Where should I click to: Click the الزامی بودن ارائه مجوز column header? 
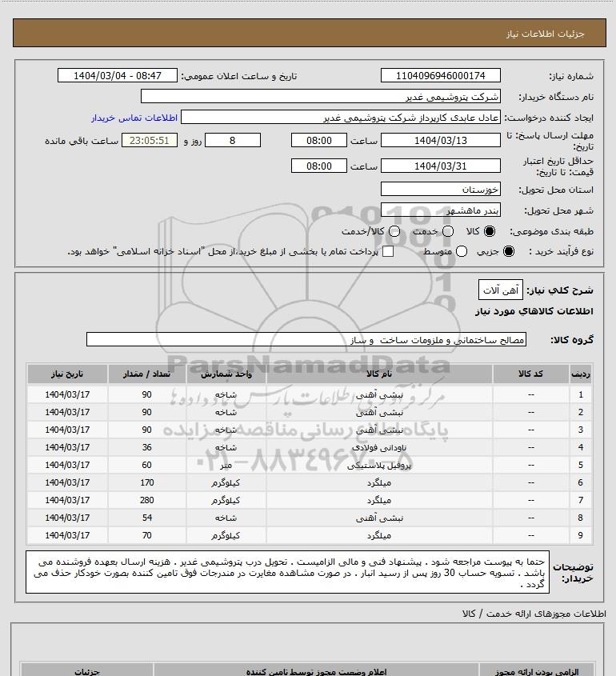pos(537,671)
